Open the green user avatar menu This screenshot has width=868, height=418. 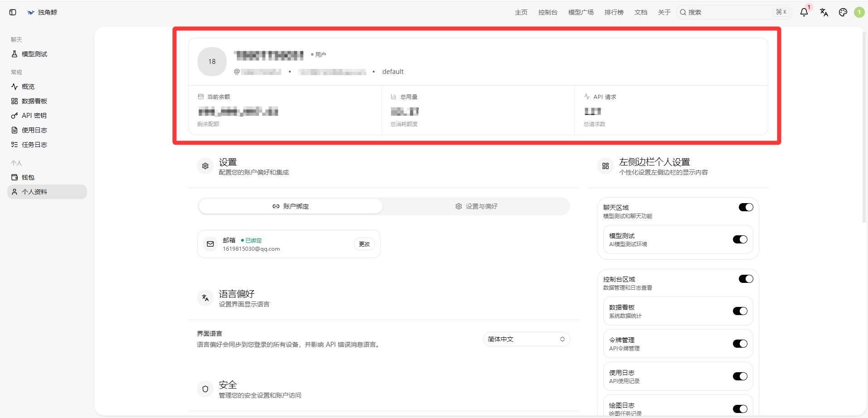click(x=859, y=12)
